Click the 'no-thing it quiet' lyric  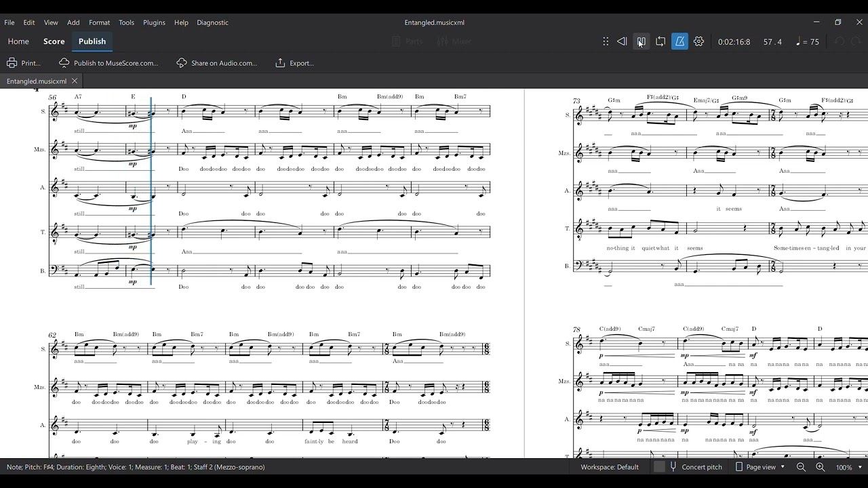pos(633,248)
